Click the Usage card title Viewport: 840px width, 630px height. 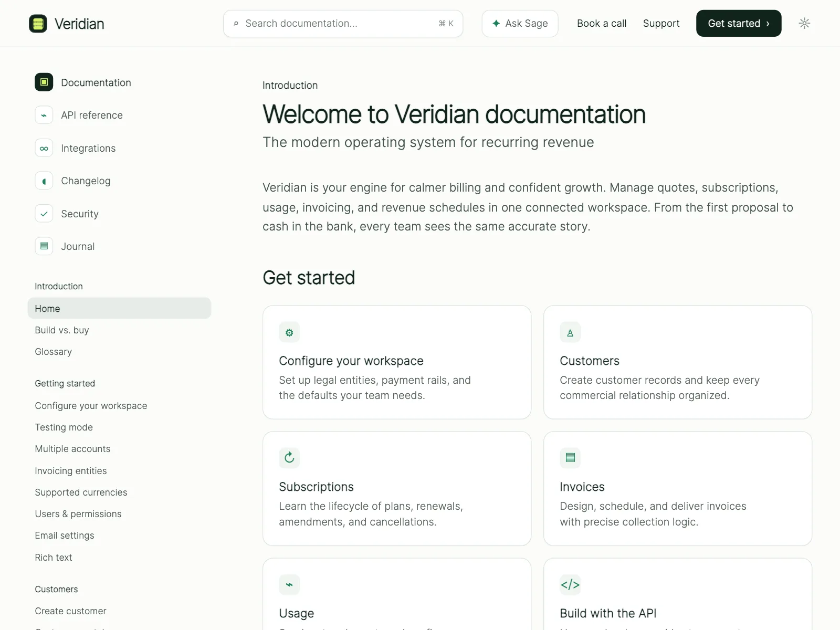296,613
